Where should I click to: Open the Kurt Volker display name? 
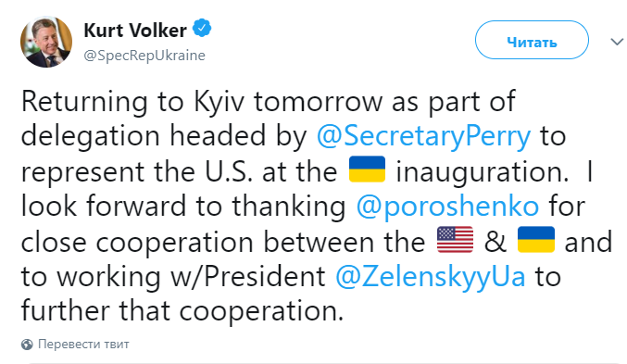coord(135,31)
